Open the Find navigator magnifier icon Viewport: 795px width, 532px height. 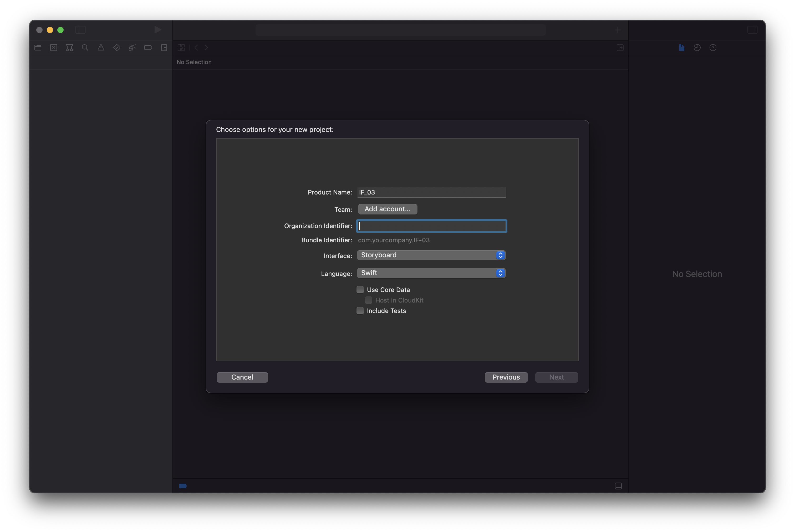click(85, 48)
